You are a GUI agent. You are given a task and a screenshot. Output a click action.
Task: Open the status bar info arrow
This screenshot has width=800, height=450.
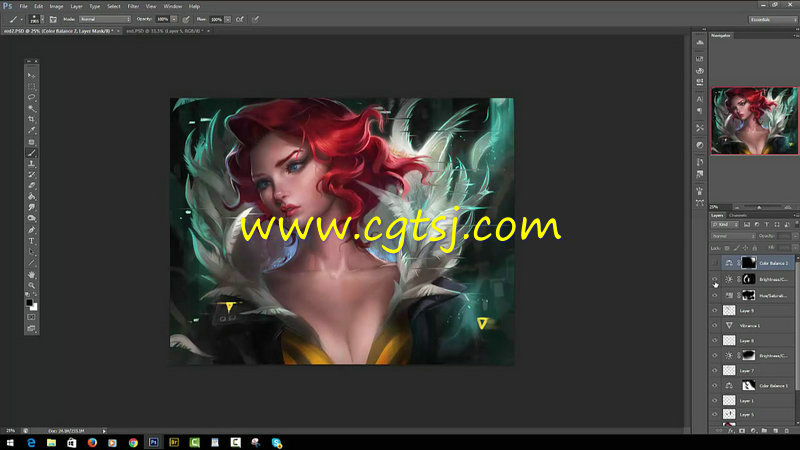tap(104, 431)
